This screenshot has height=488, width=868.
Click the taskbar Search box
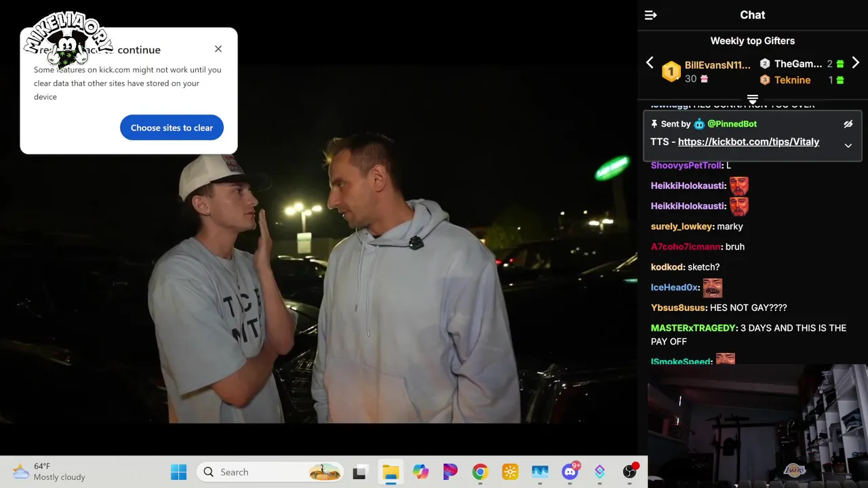(x=270, y=472)
